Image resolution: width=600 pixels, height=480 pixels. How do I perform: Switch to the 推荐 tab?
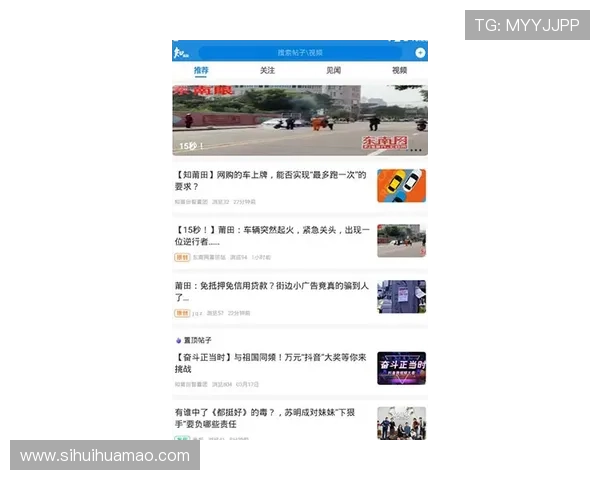[201, 71]
